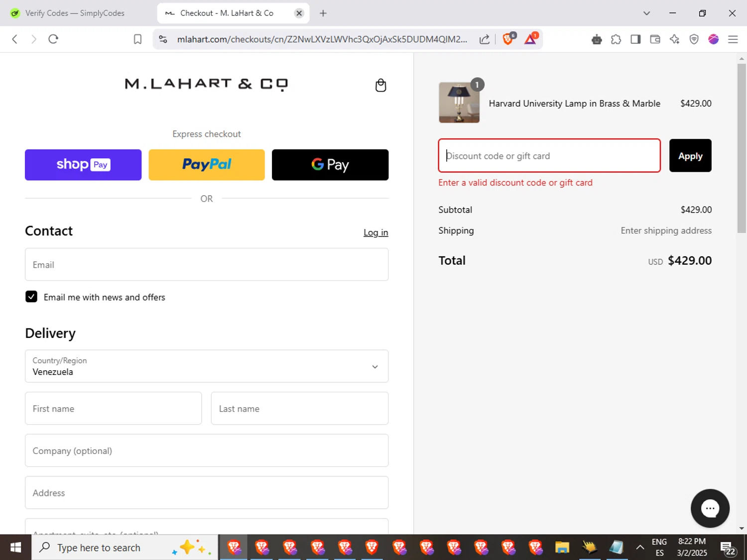Open Leo AI sparkle icon
The image size is (747, 560).
tap(674, 39)
